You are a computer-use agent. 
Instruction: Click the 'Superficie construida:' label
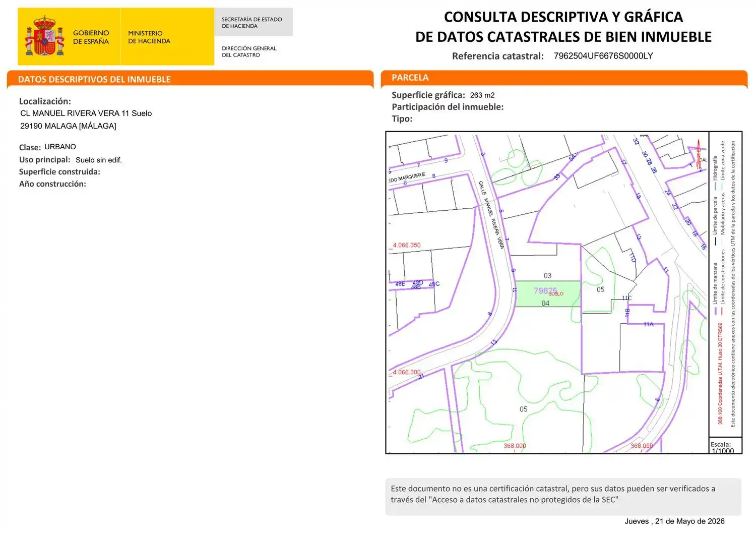pos(59,172)
